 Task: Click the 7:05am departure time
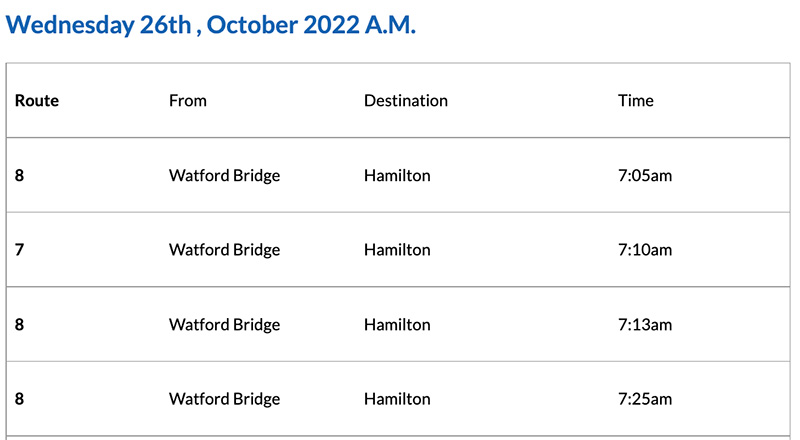645,175
